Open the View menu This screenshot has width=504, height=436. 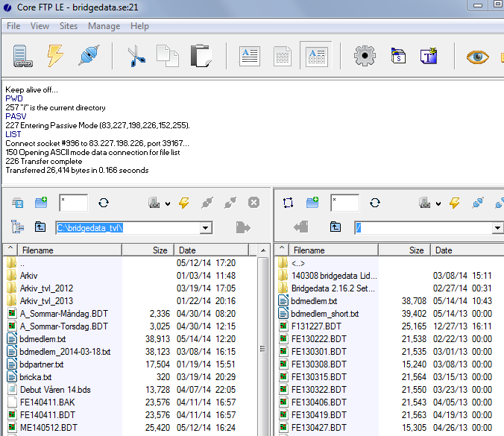[x=40, y=26]
